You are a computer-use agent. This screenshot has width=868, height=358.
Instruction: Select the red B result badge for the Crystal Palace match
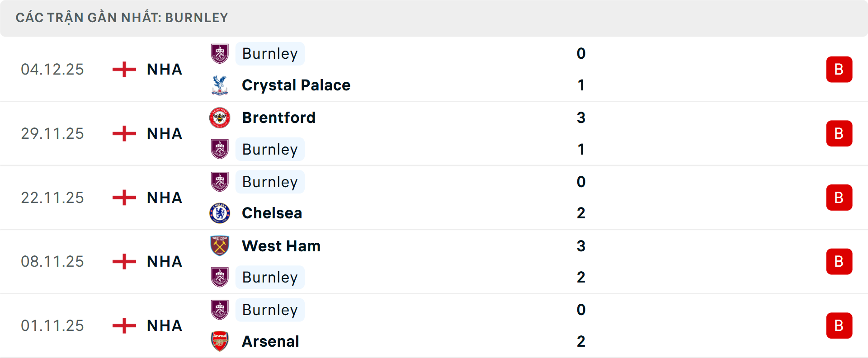[840, 70]
